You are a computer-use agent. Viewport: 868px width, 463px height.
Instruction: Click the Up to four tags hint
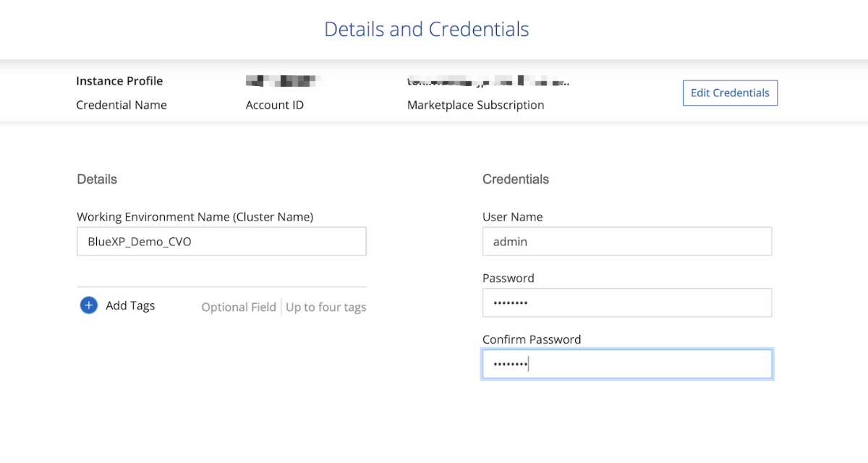pos(326,307)
